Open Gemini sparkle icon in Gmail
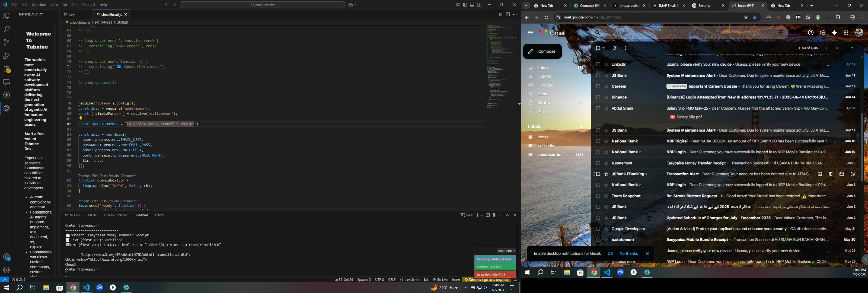The width and height of the screenshot is (868, 293). (834, 33)
